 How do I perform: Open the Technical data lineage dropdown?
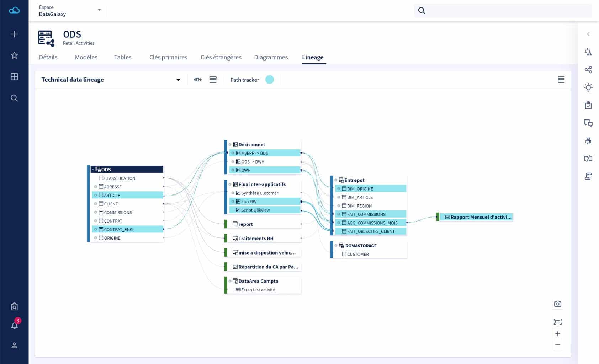point(178,80)
